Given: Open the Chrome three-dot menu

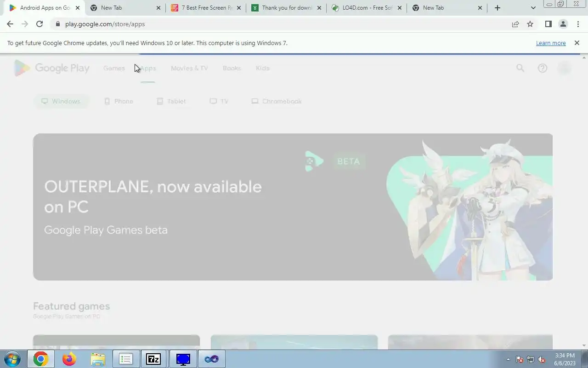Looking at the screenshot, I should click(x=578, y=24).
